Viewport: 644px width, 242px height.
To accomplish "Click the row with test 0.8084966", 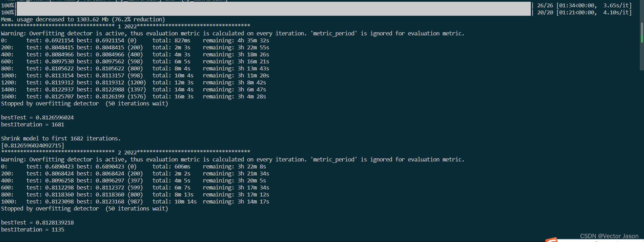I will 135,54.
